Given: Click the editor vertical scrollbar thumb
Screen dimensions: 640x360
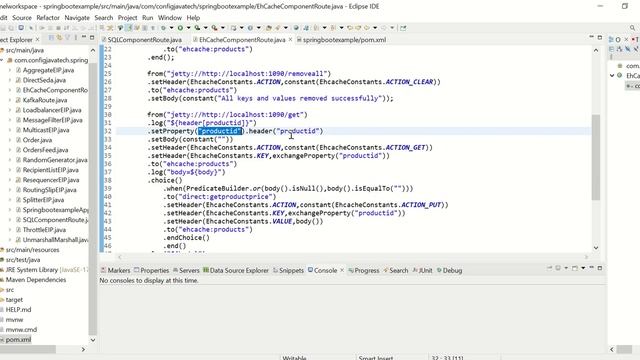Looking at the screenshot, I should pyautogui.click(x=596, y=157).
